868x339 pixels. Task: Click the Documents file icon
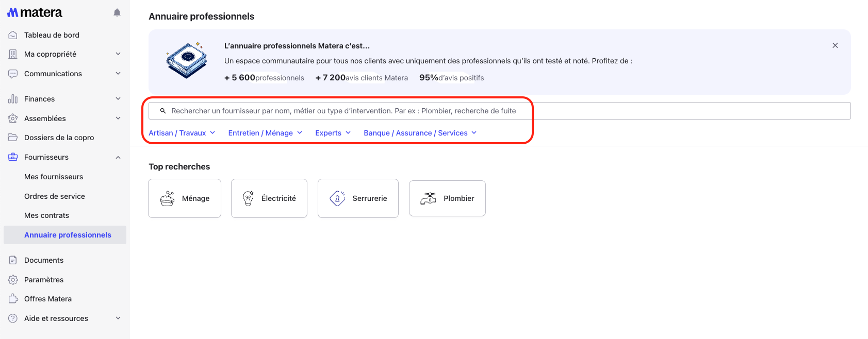click(13, 260)
